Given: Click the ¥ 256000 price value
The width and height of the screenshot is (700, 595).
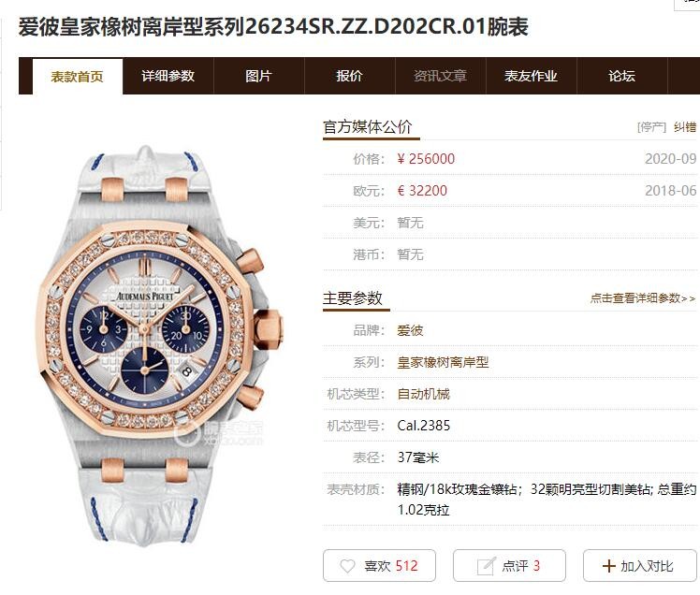Looking at the screenshot, I should [426, 159].
